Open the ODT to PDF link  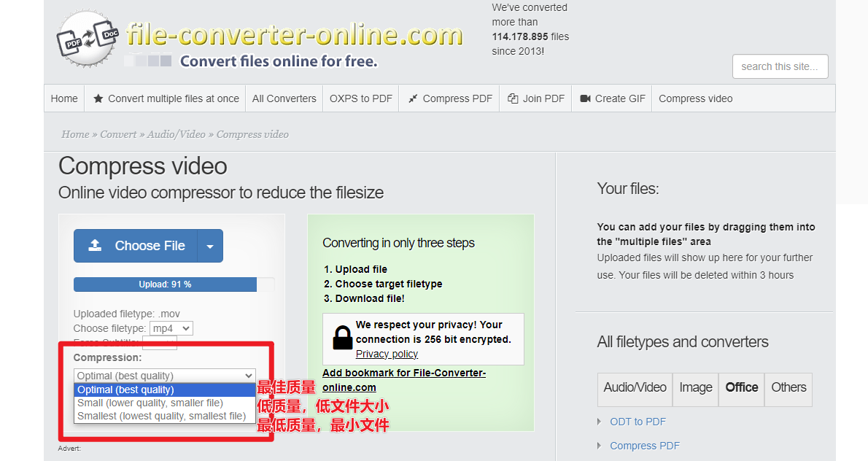[x=638, y=422]
